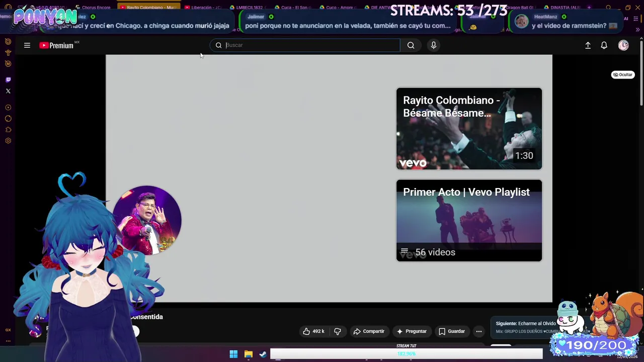Share the video via Compartir
The height and width of the screenshot is (362, 644).
click(369, 331)
